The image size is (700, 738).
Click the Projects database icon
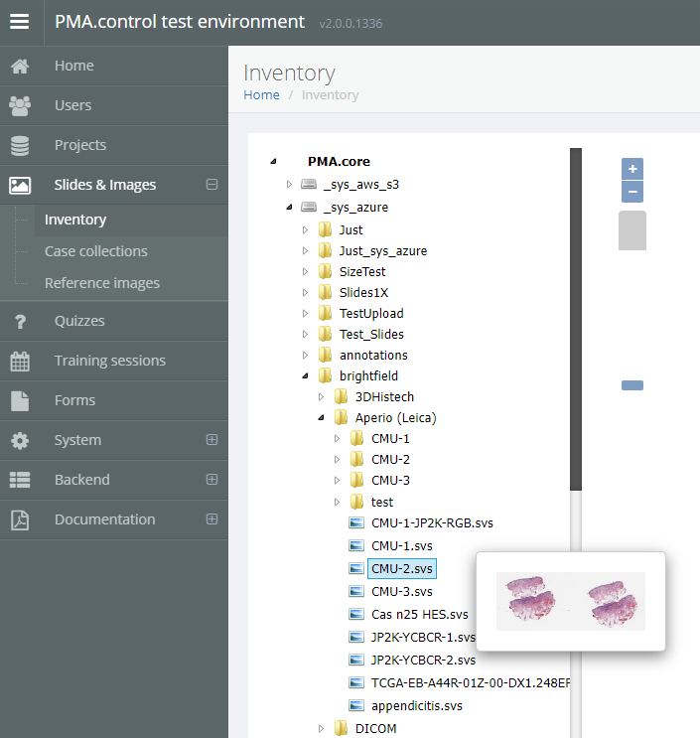point(20,145)
